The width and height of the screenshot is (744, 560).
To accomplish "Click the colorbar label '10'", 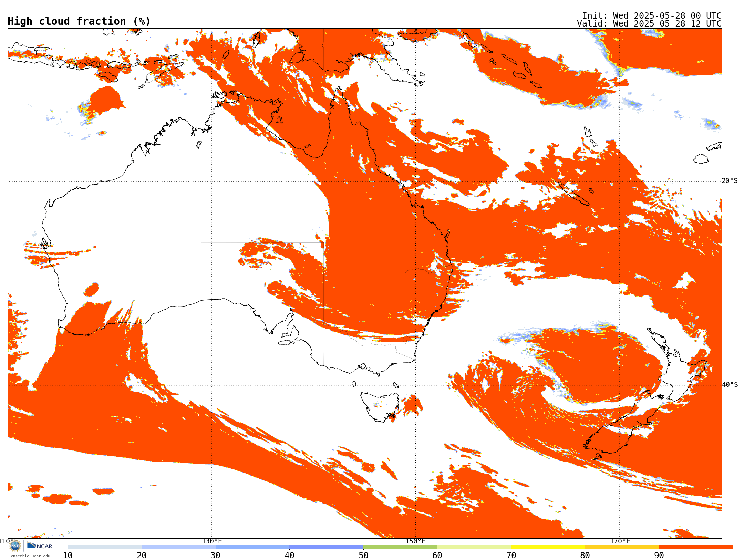I will pyautogui.click(x=68, y=555).
